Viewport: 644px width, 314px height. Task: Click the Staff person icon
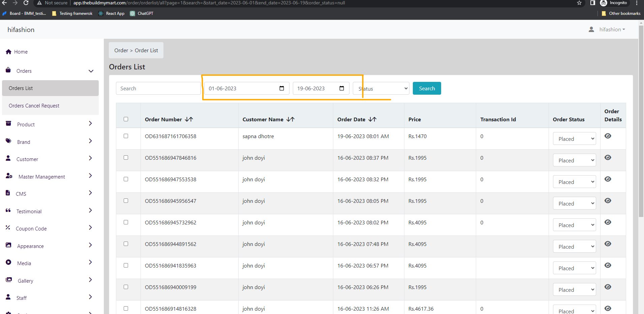pos(8,297)
